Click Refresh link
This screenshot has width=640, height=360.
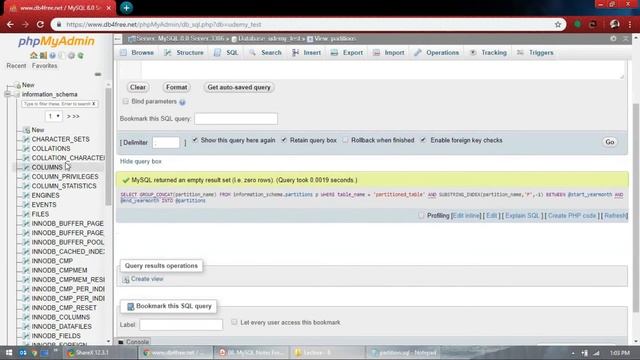point(615,216)
